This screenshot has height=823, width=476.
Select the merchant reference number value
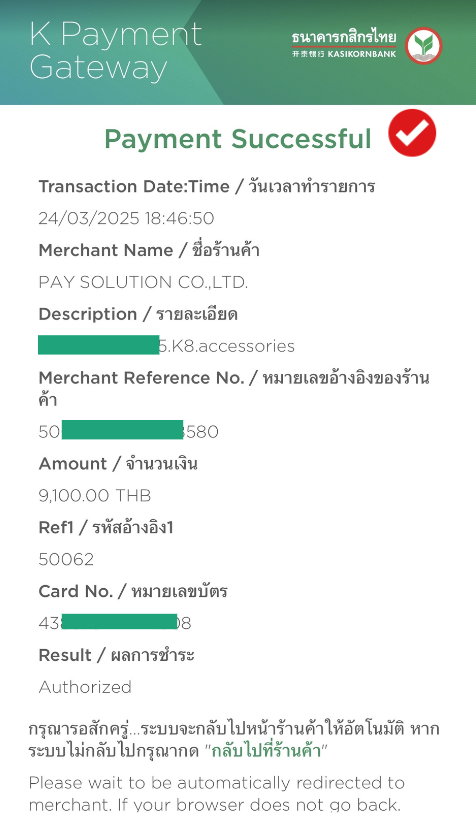click(x=129, y=431)
